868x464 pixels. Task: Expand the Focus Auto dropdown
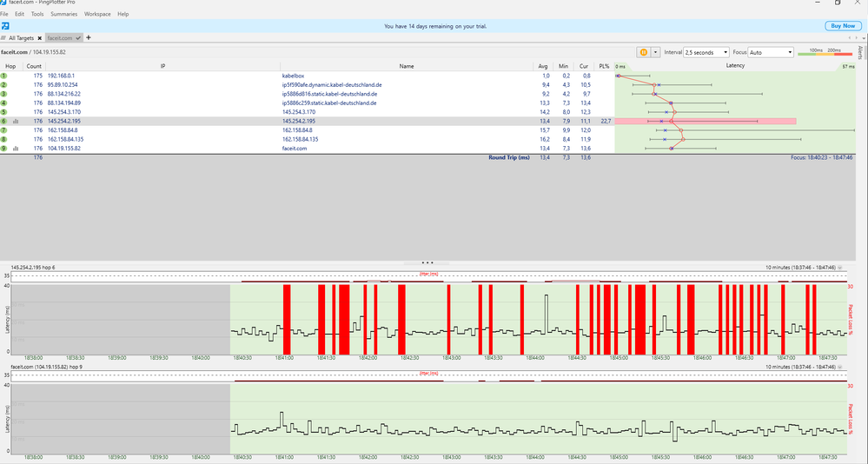coord(770,52)
